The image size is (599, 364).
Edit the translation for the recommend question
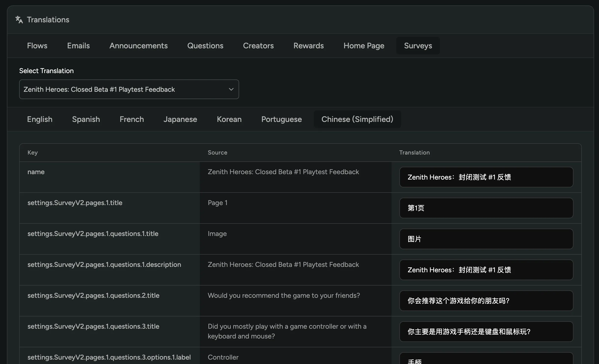pyautogui.click(x=486, y=301)
